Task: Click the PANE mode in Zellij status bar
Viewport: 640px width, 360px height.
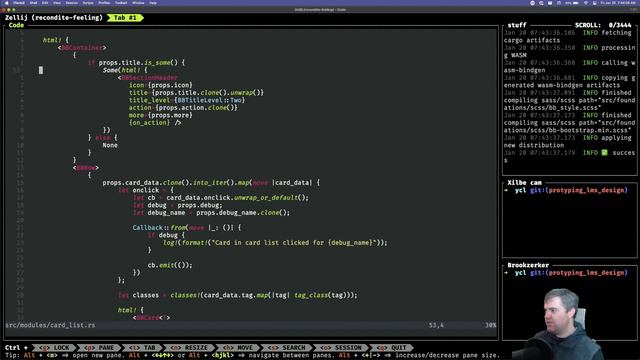Action: point(100,348)
